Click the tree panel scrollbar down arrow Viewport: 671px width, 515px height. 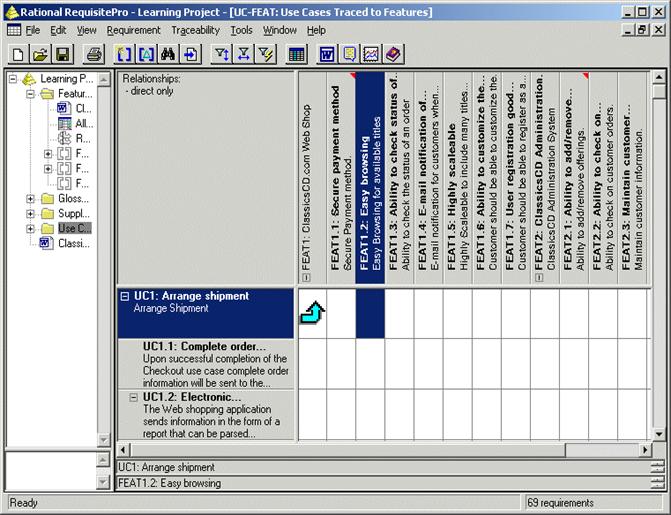pos(104,440)
